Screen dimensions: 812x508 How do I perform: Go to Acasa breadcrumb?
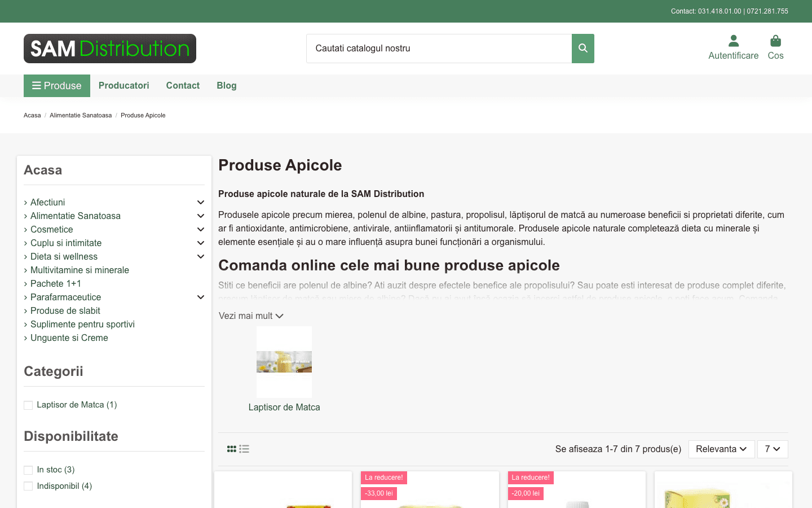coord(32,115)
